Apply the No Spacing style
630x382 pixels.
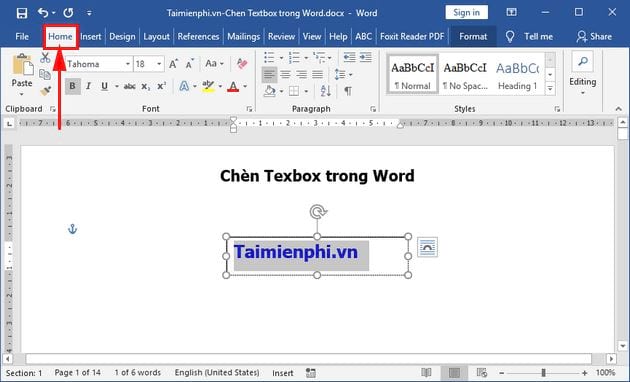(x=465, y=75)
